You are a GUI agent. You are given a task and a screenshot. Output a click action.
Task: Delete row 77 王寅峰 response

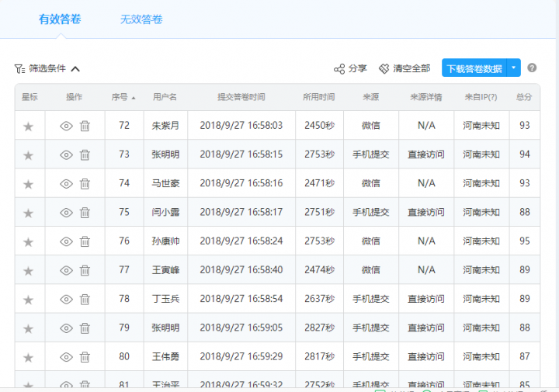click(85, 271)
